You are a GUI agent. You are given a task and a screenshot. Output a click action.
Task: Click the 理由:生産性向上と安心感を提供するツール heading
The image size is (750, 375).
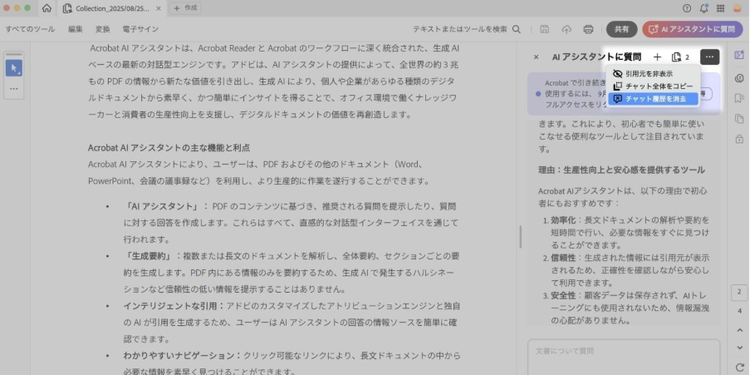tap(621, 170)
